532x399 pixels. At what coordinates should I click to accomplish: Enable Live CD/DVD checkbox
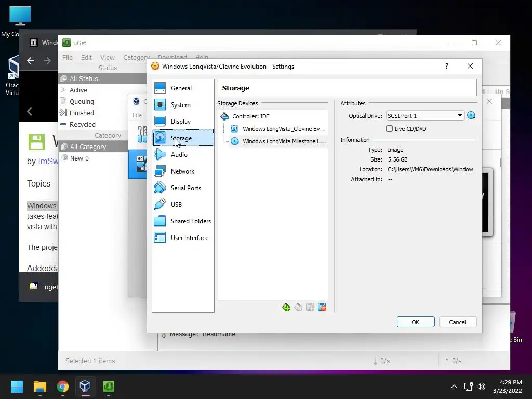click(x=390, y=129)
